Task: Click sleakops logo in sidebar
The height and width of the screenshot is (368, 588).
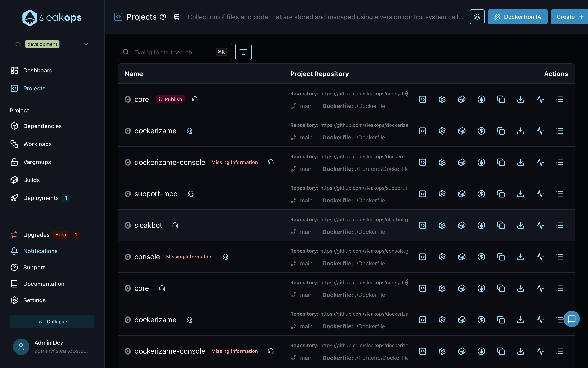Action: (52, 18)
